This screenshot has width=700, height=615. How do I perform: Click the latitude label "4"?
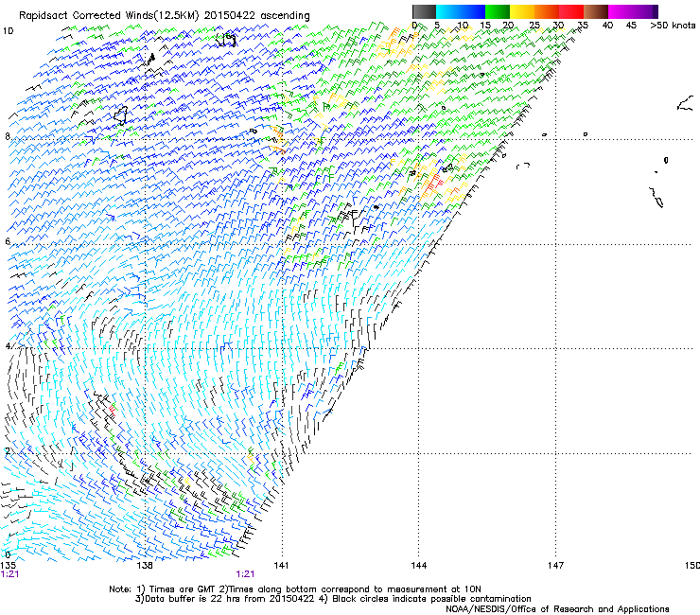[x=8, y=346]
